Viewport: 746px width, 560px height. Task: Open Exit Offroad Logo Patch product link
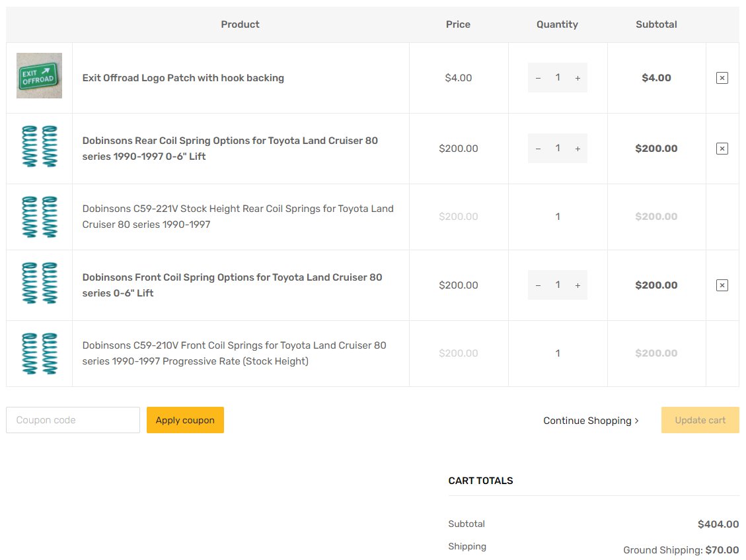(x=183, y=78)
